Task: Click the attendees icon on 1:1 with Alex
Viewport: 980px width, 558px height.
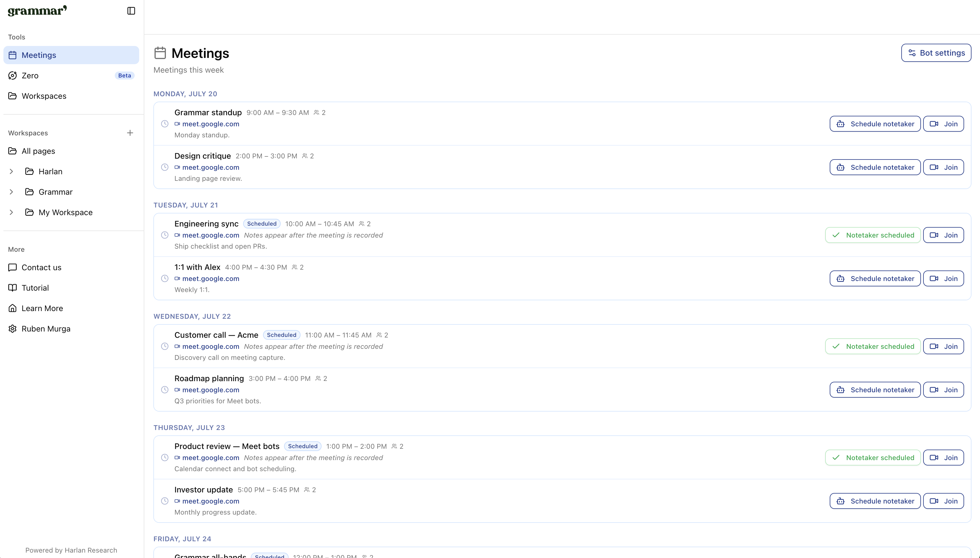Action: (295, 267)
